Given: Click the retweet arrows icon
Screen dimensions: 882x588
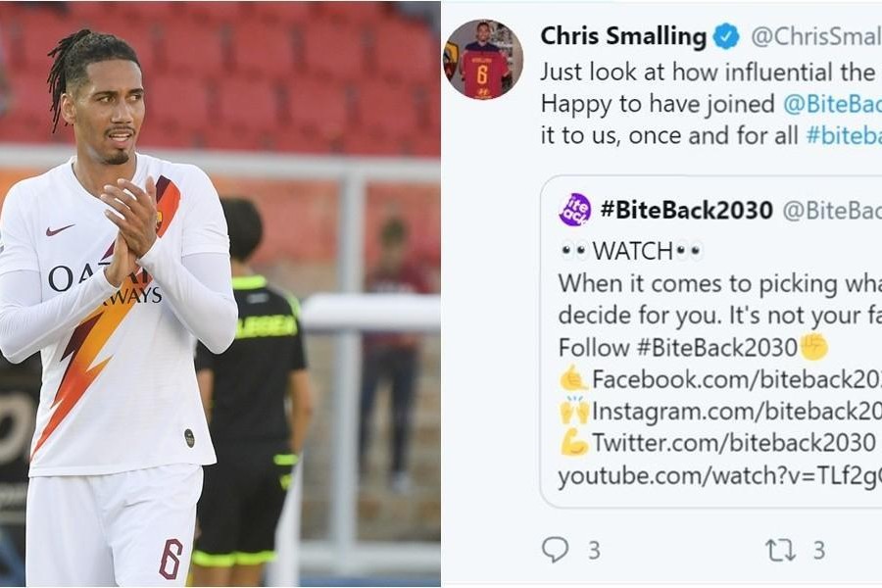Looking at the screenshot, I should (781, 550).
